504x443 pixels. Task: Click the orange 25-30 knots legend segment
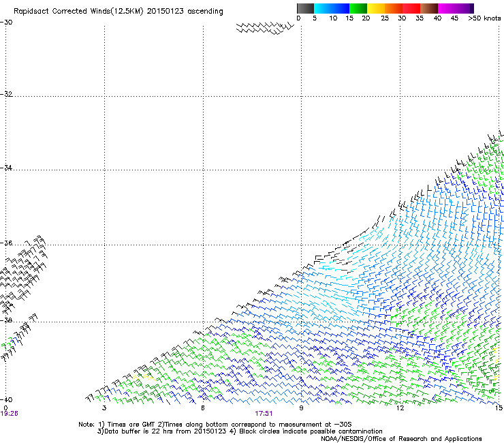(x=394, y=8)
